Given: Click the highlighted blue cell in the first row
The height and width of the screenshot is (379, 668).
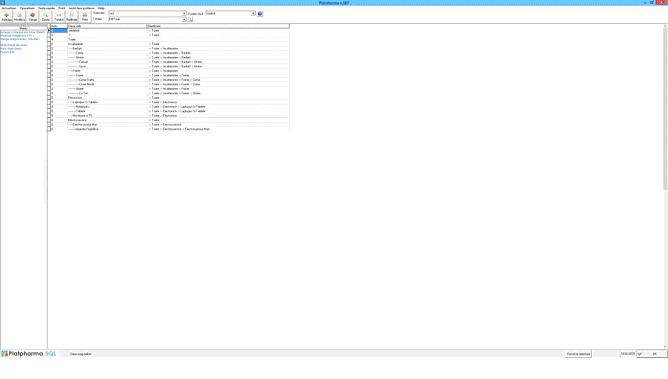Looking at the screenshot, I should (59, 31).
